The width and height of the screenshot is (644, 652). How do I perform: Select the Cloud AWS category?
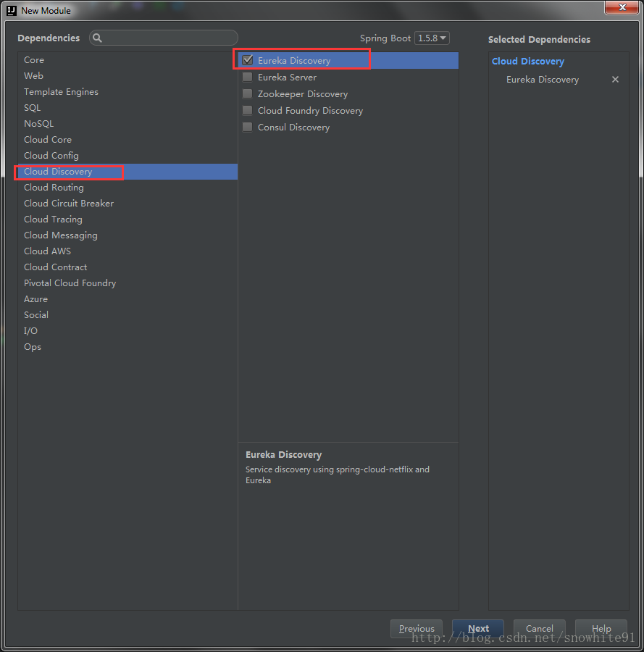pos(127,251)
